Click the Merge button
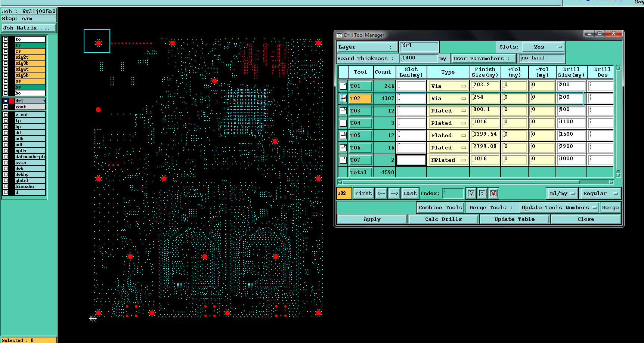This screenshot has width=644, height=343. click(x=610, y=207)
